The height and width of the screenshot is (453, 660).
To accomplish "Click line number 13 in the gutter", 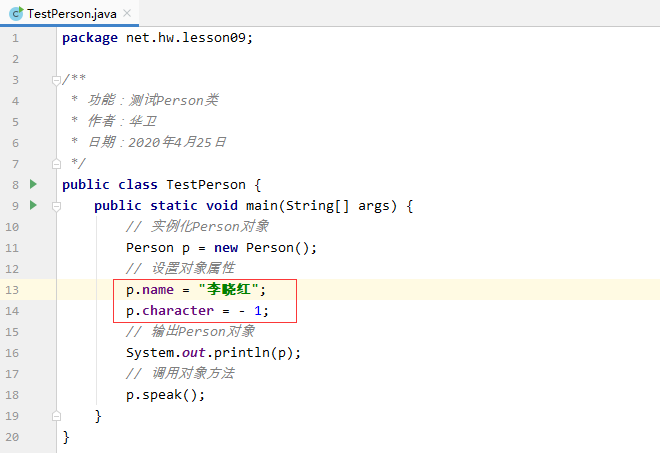I will coord(12,290).
